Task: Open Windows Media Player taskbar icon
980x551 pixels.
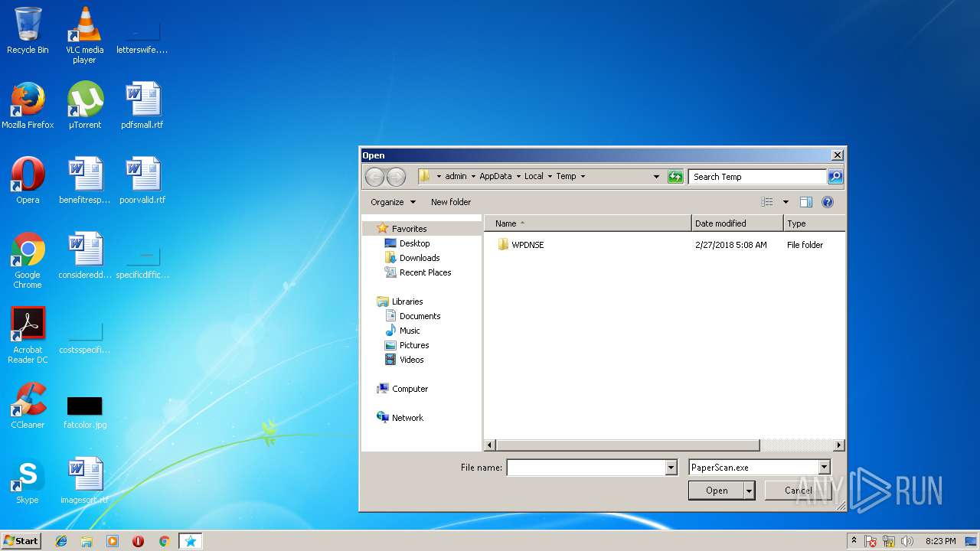Action: pos(113,541)
